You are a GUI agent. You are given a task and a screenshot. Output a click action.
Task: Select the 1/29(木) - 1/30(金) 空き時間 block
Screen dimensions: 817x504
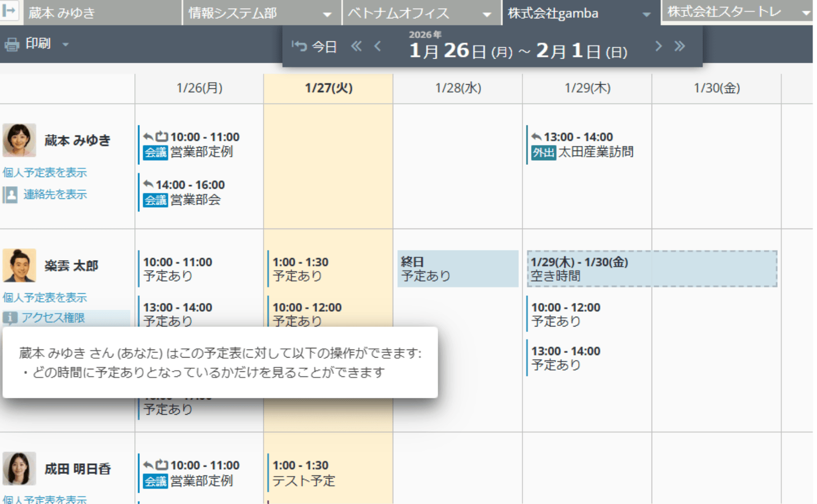[652, 269]
